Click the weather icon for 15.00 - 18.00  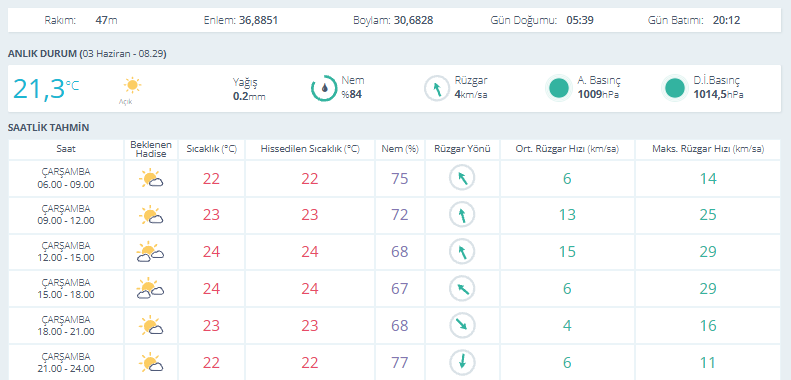(150, 289)
